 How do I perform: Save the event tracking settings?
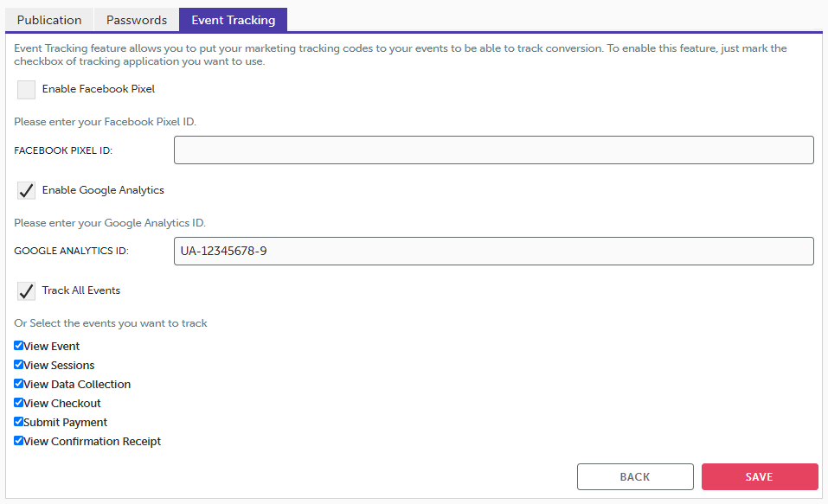759,477
